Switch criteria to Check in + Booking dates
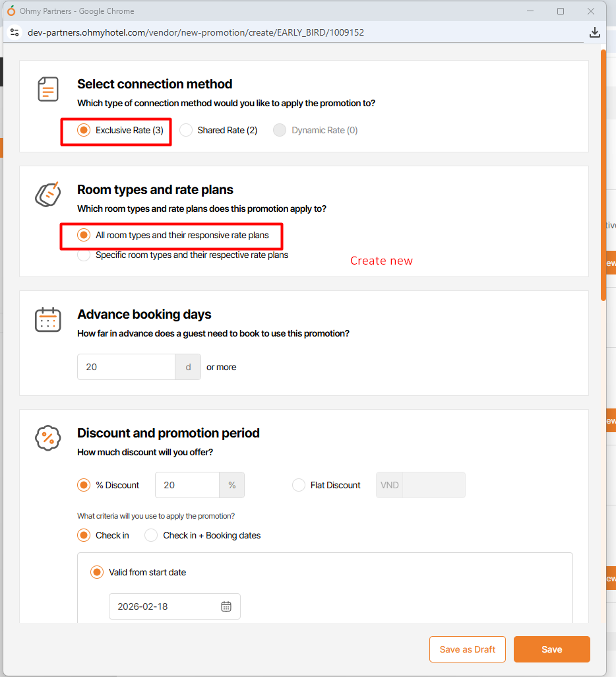 click(152, 535)
